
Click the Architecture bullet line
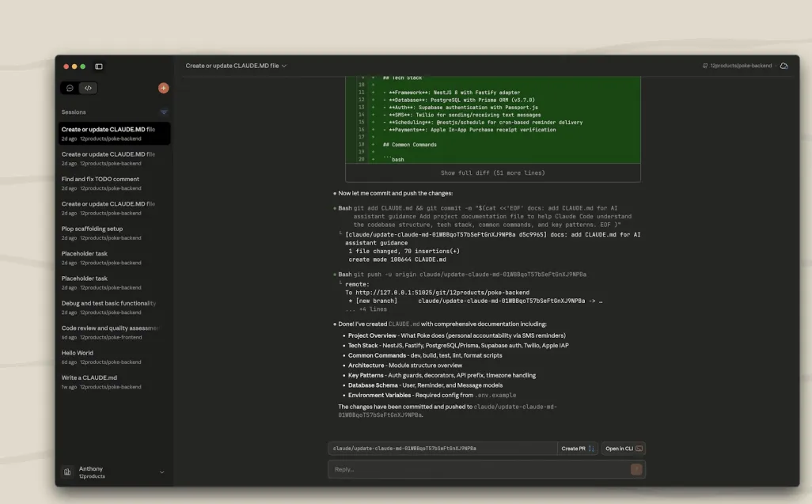coord(405,366)
